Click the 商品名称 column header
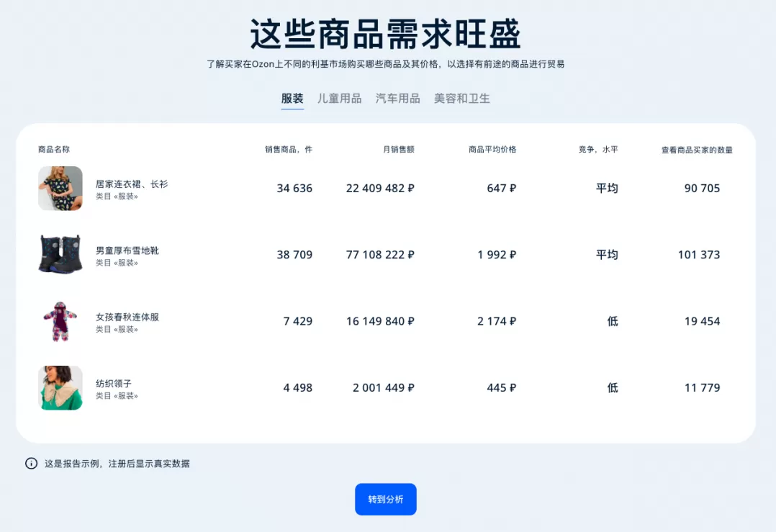The height and width of the screenshot is (532, 776). tap(54, 150)
